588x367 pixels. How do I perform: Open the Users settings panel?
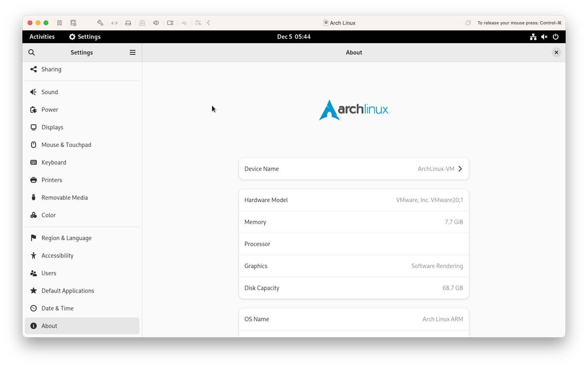82,273
